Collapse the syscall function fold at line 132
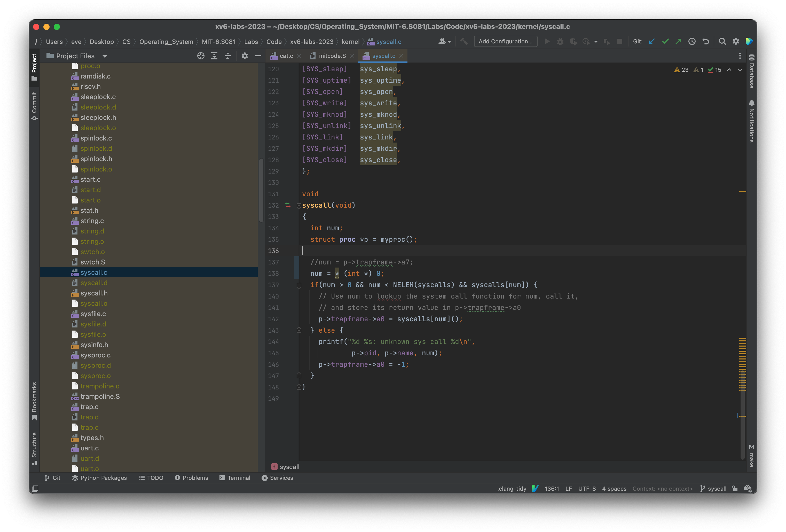Image resolution: width=786 pixels, height=532 pixels. [x=299, y=205]
